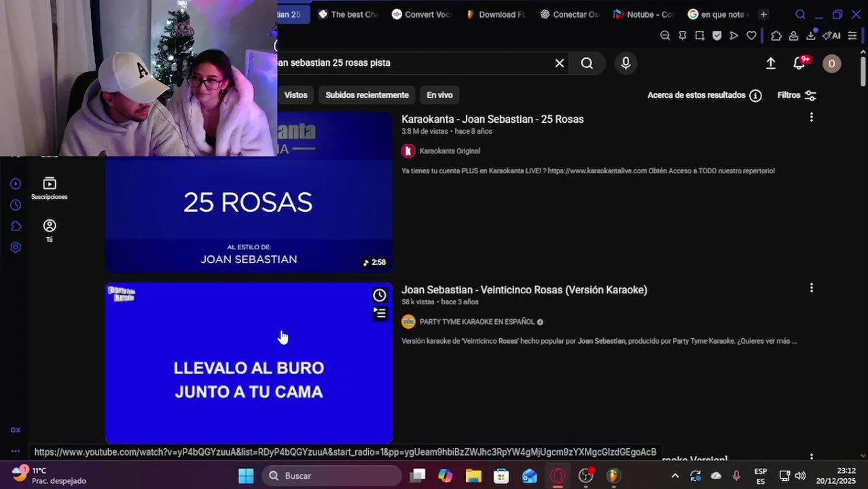Viewport: 868px width, 489px height.
Task: Open the Opera downloads icon
Action: tap(811, 35)
